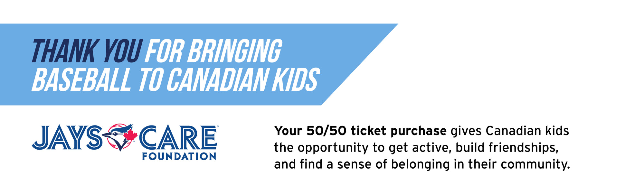Click the bold 'Your 50/50 ticket purchase' text
The image size is (644, 185).
(x=360, y=131)
